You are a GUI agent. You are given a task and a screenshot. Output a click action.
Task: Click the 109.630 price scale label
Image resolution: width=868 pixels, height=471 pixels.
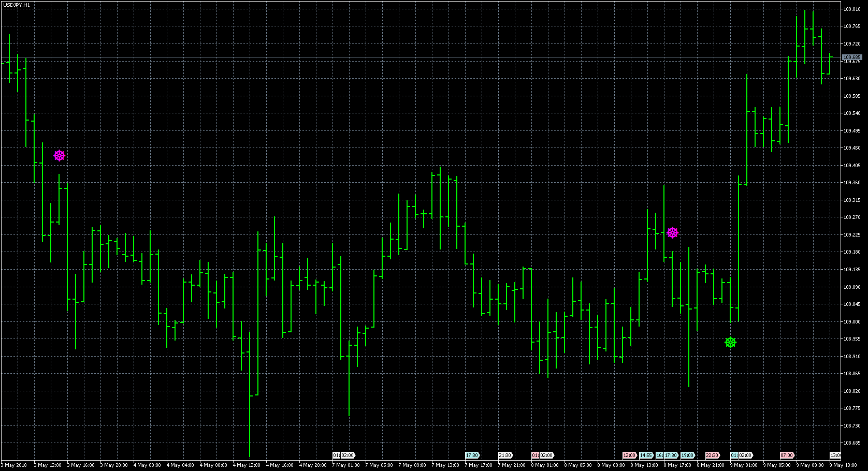[x=852, y=78]
